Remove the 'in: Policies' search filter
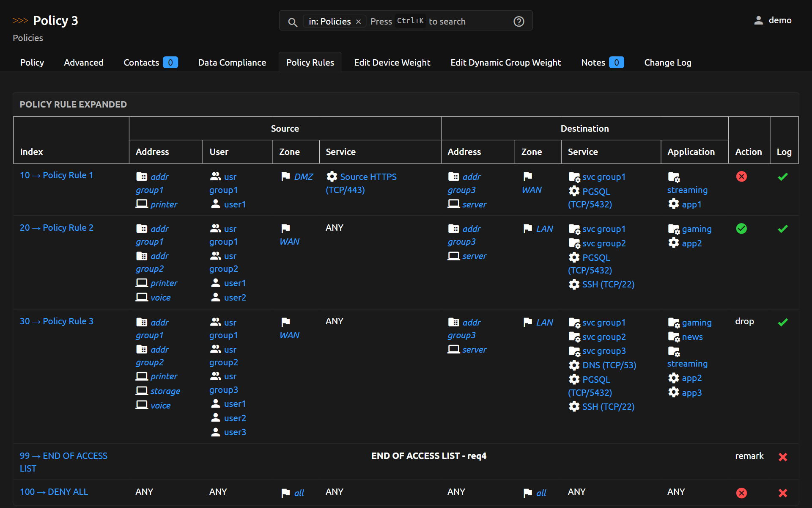Screen dimensions: 812x508 point(358,22)
